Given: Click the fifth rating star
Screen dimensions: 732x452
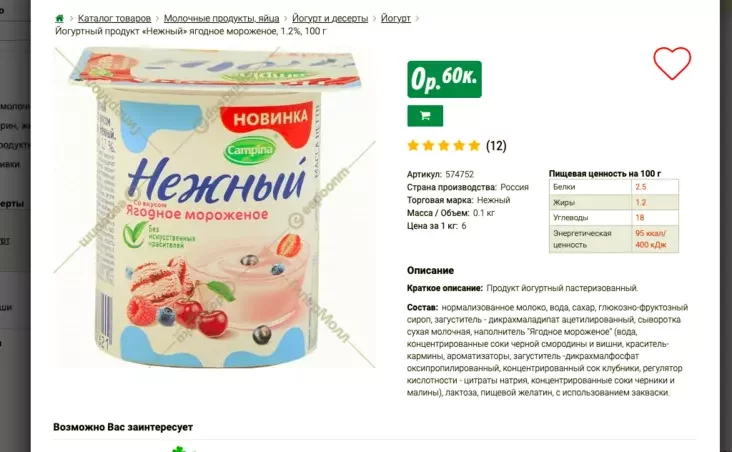Looking at the screenshot, I should pyautogui.click(x=474, y=146).
